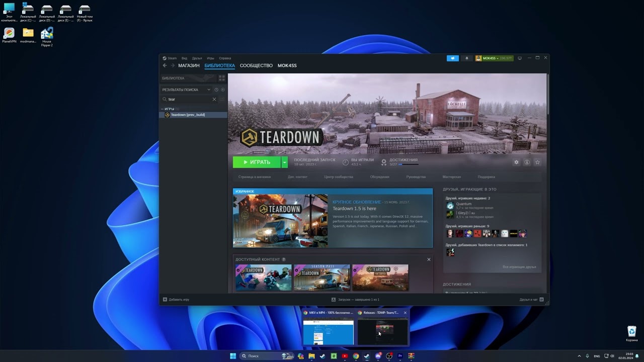Image resolution: width=644 pixels, height=362 pixels.
Task: Open Teardown store page link
Action: (255, 177)
